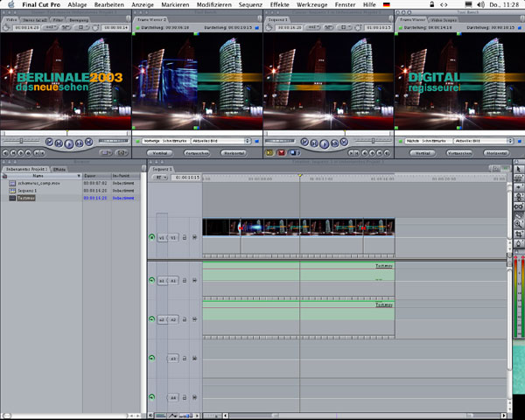
Task: Select the Slip/Slide tool in tool palette
Action: [518, 206]
